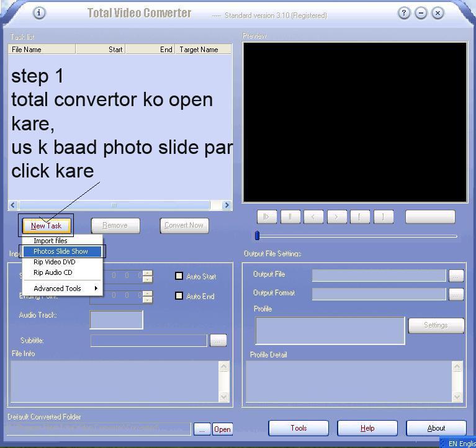The width and height of the screenshot is (476, 448).
Task: Click the About button
Action: point(436,428)
